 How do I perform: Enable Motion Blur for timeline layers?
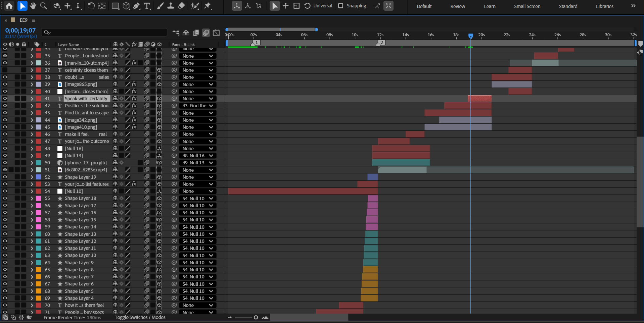click(x=206, y=33)
